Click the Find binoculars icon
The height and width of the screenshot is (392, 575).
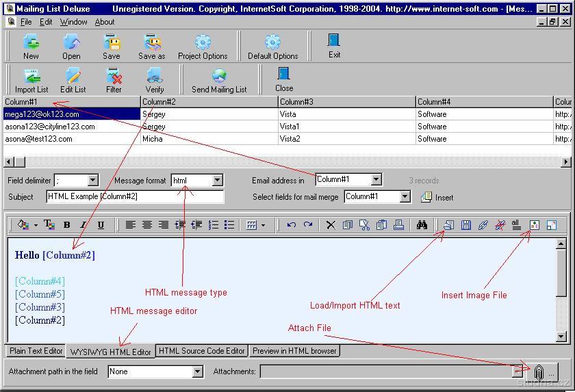click(x=422, y=225)
